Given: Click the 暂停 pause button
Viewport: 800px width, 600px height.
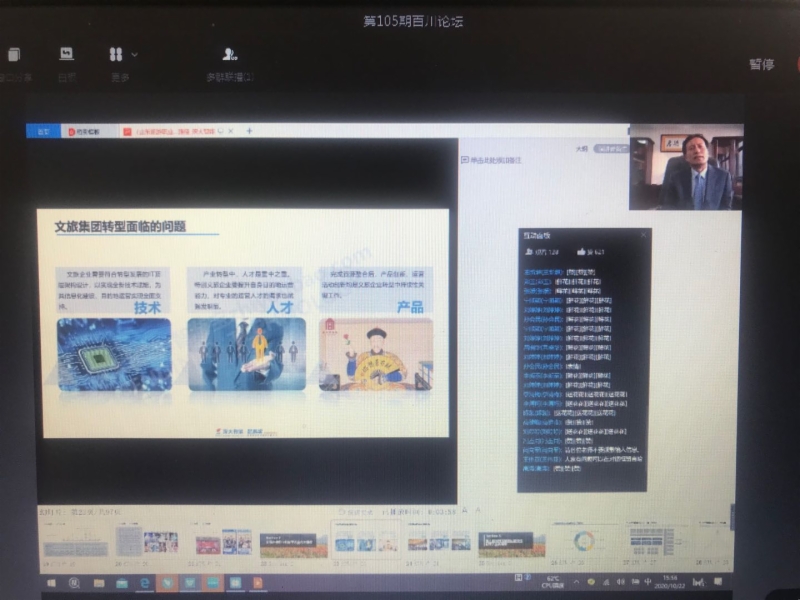Looking at the screenshot, I should (761, 64).
